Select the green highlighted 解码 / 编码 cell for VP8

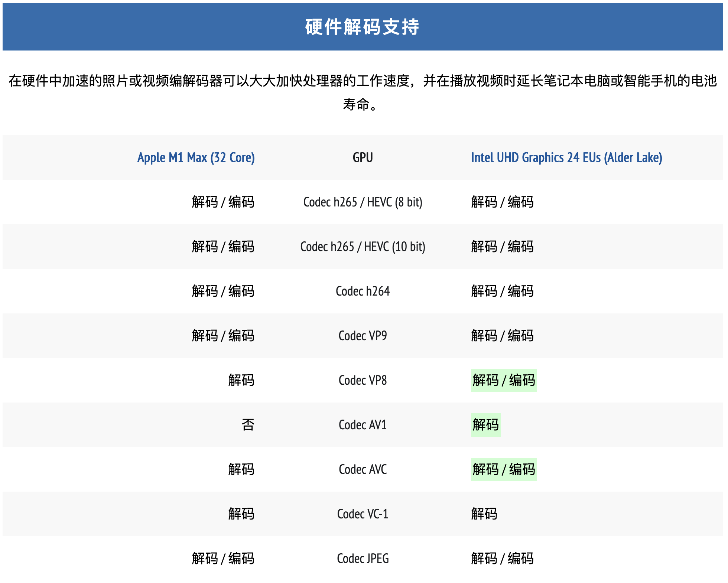coord(503,380)
